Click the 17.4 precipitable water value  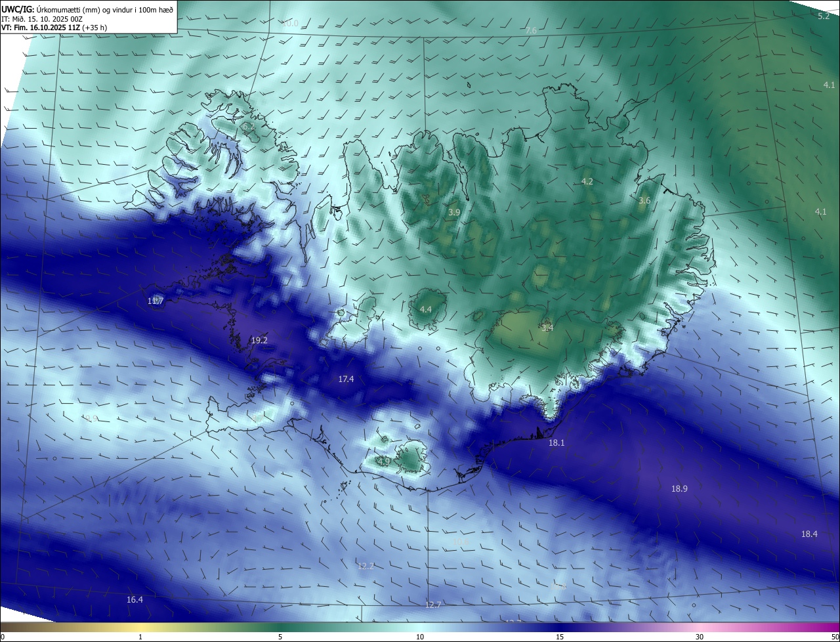[x=346, y=379]
